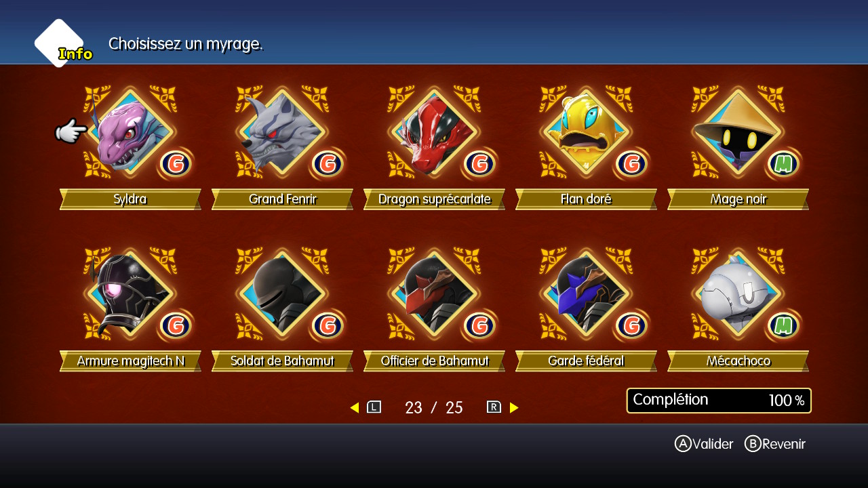Image resolution: width=868 pixels, height=488 pixels.
Task: Confirm selection with A Valider
Action: tap(704, 444)
